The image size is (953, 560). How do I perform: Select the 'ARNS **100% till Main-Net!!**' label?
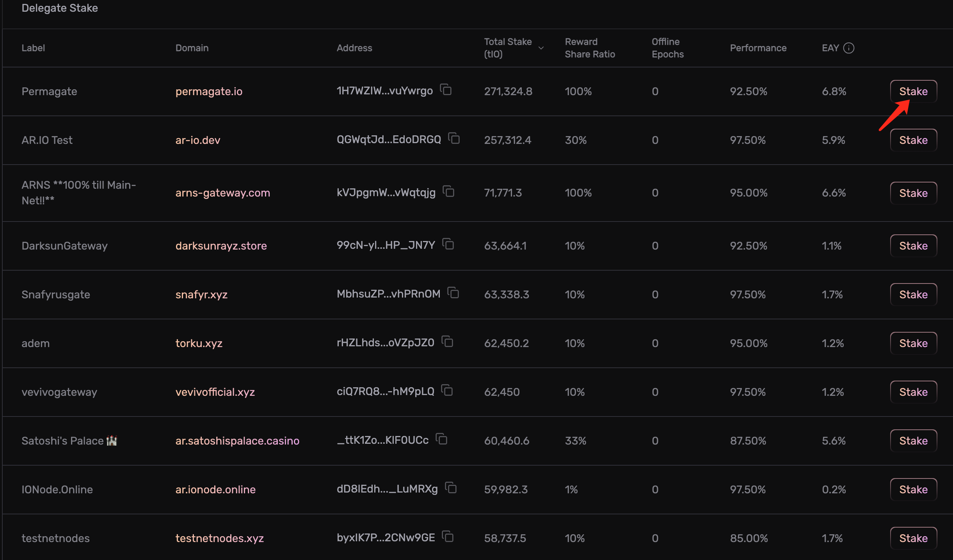coord(78,193)
